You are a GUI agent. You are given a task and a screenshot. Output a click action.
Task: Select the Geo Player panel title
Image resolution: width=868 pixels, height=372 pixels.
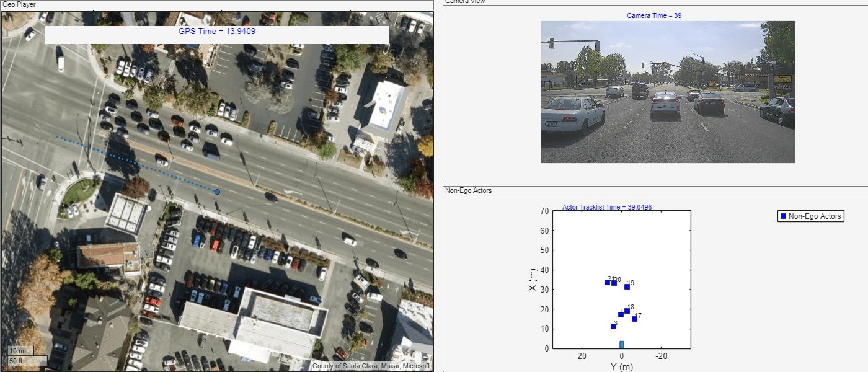pyautogui.click(x=19, y=4)
